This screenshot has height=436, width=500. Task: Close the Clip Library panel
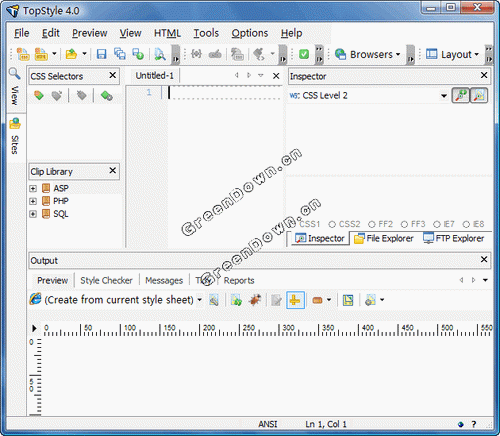pos(113,171)
